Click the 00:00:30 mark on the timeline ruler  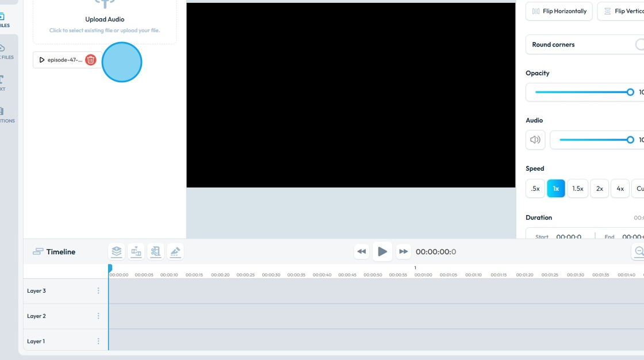(271, 275)
